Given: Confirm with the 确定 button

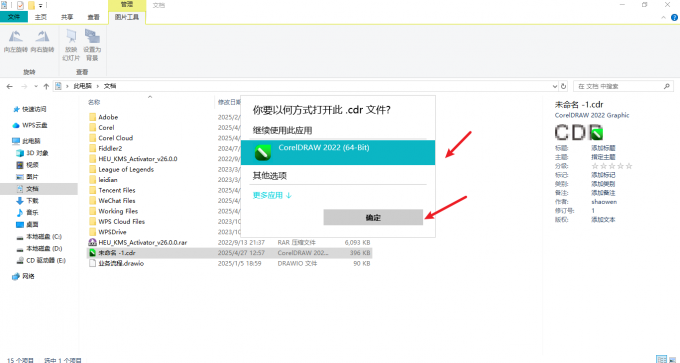Looking at the screenshot, I should [373, 218].
